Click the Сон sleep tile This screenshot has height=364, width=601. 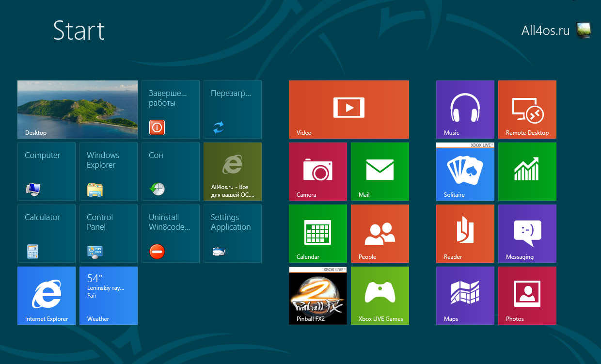click(171, 172)
